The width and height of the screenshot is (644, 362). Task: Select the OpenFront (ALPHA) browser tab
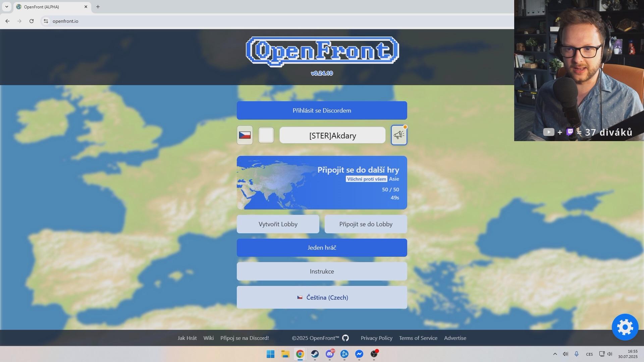[x=52, y=7]
